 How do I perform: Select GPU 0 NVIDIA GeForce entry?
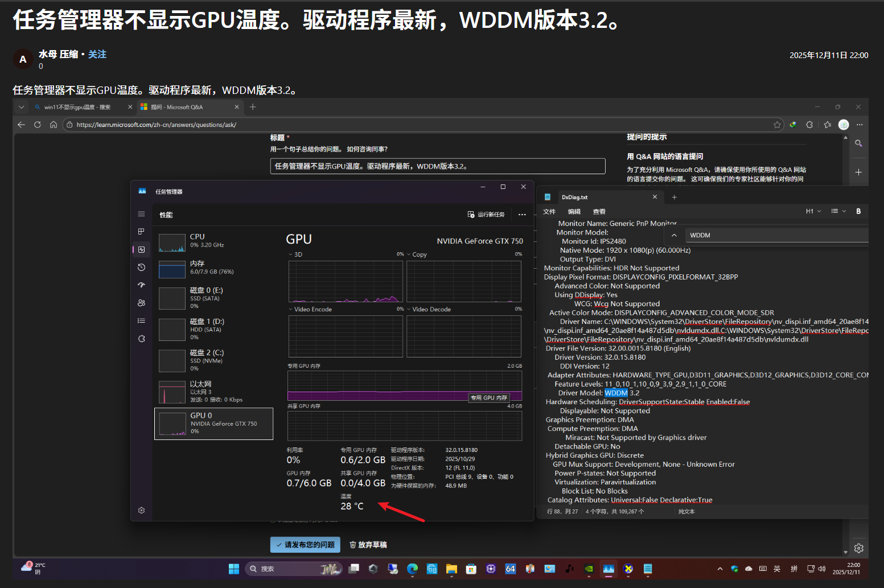coord(213,423)
